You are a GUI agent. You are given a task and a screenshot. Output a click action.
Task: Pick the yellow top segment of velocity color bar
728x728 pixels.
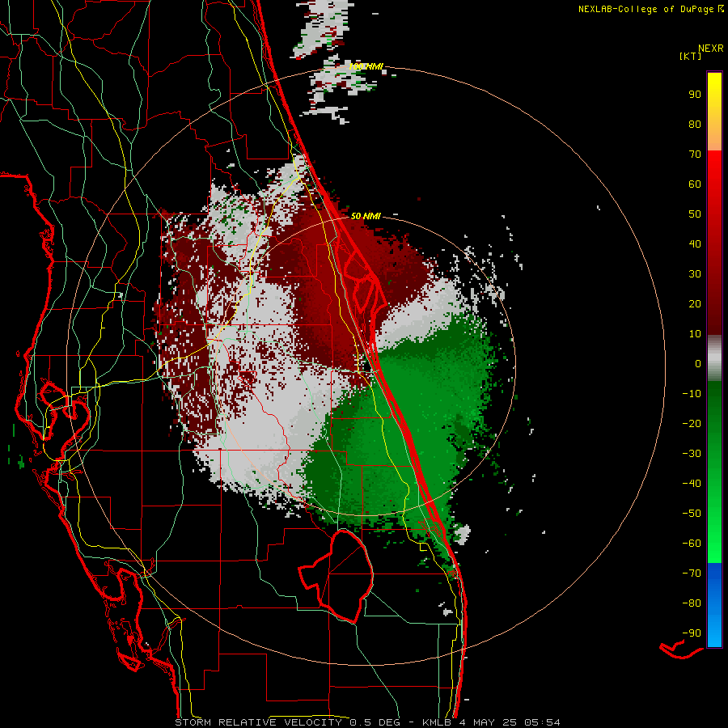(x=714, y=112)
